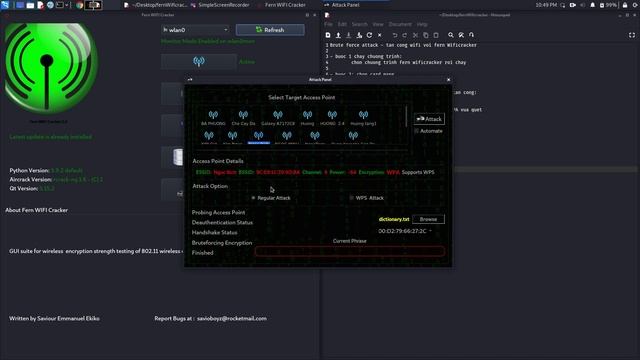Open the application menu icon in the top panel
Screen dimensions: 640x360
5,5
